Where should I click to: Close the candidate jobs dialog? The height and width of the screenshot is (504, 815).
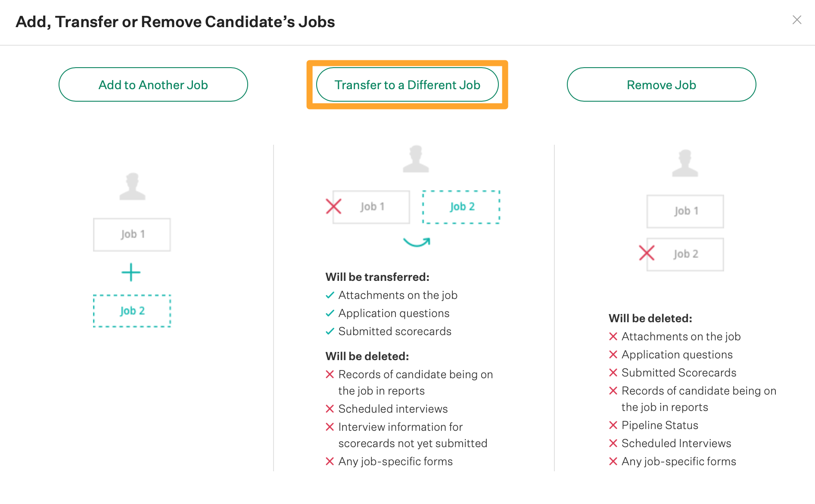pyautogui.click(x=796, y=20)
